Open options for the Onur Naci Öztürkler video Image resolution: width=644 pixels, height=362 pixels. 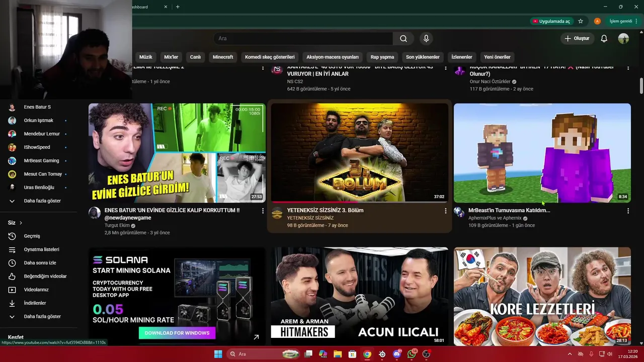point(628,68)
